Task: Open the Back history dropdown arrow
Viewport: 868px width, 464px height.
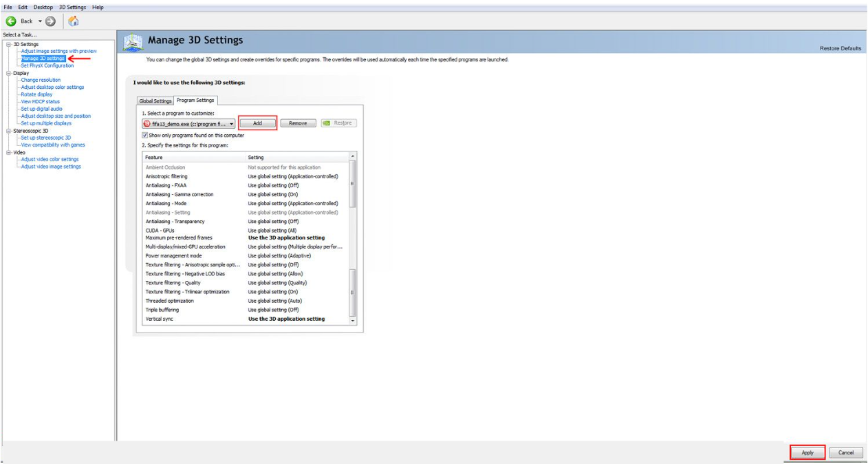Action: 39,21
